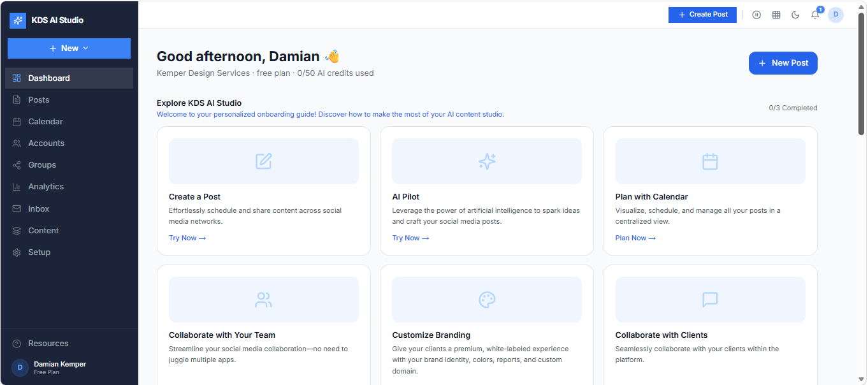Click the Collaborate with Clients card title
The height and width of the screenshot is (385, 868).
661,335
